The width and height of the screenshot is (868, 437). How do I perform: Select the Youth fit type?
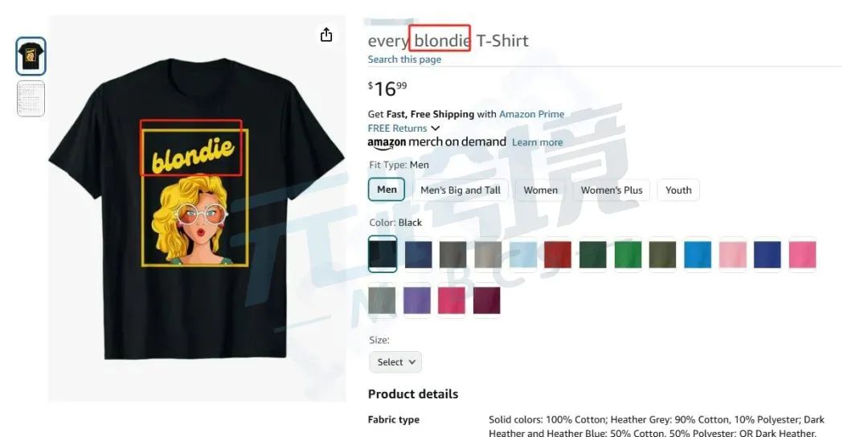[x=678, y=190]
